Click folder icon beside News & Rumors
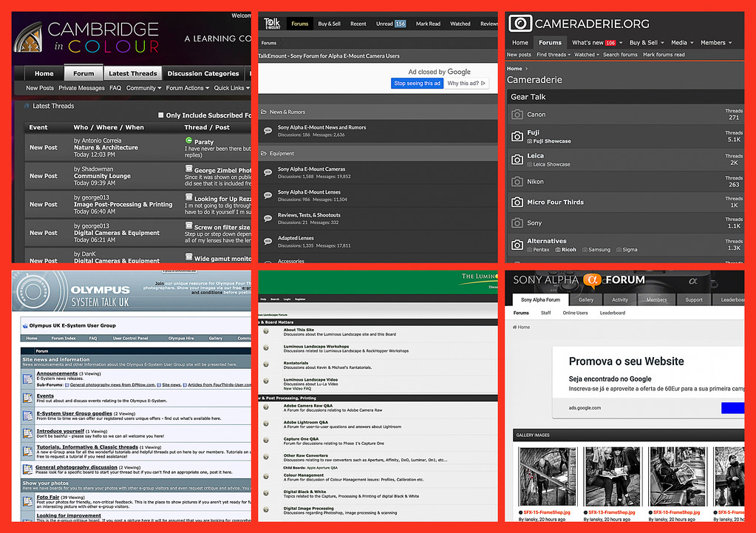756x533 pixels. pyautogui.click(x=264, y=112)
